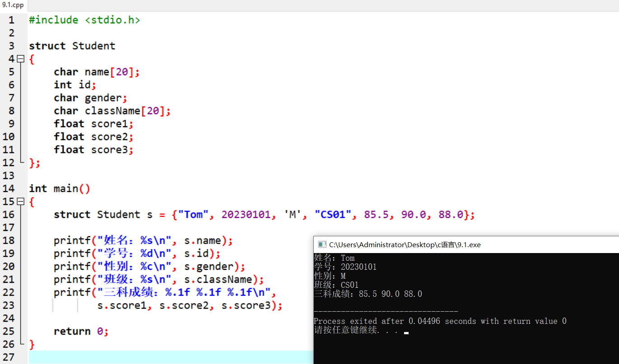
Task: Click the float score3; declaration
Action: point(94,150)
